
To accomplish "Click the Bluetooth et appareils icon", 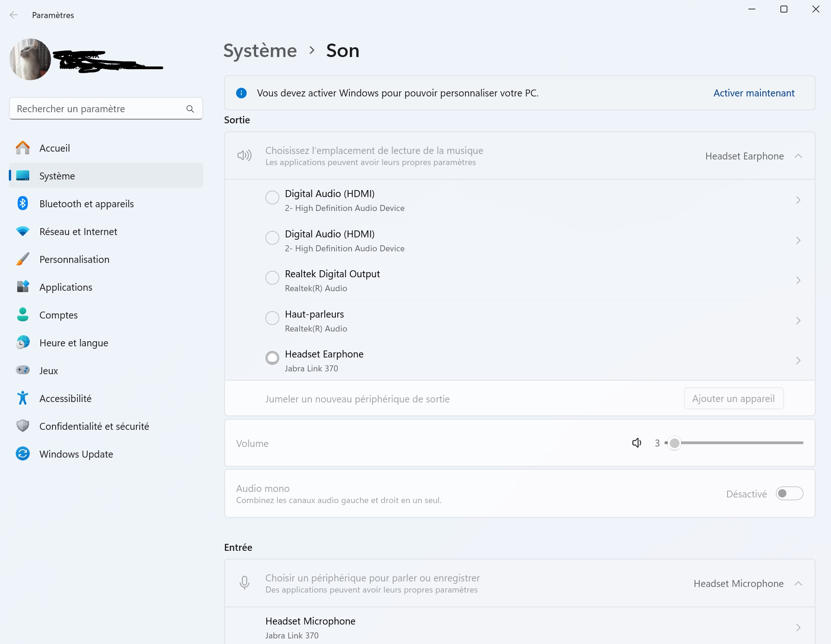I will [x=22, y=204].
